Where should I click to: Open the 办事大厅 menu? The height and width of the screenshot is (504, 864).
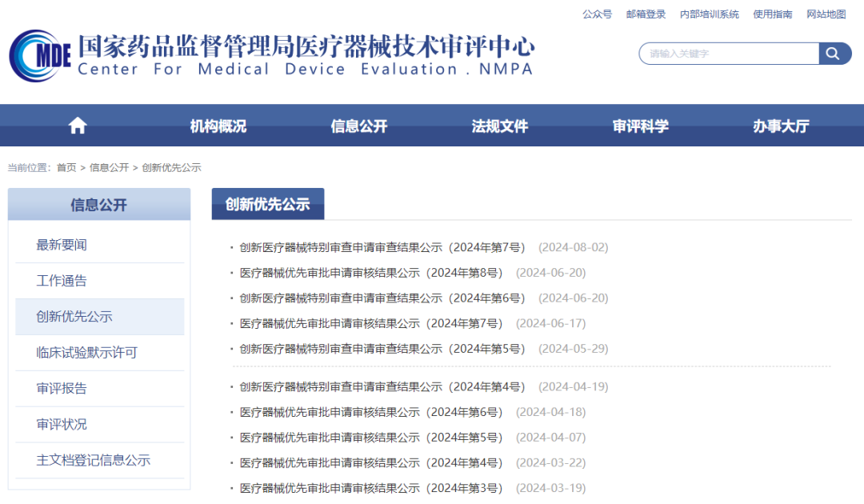(781, 125)
